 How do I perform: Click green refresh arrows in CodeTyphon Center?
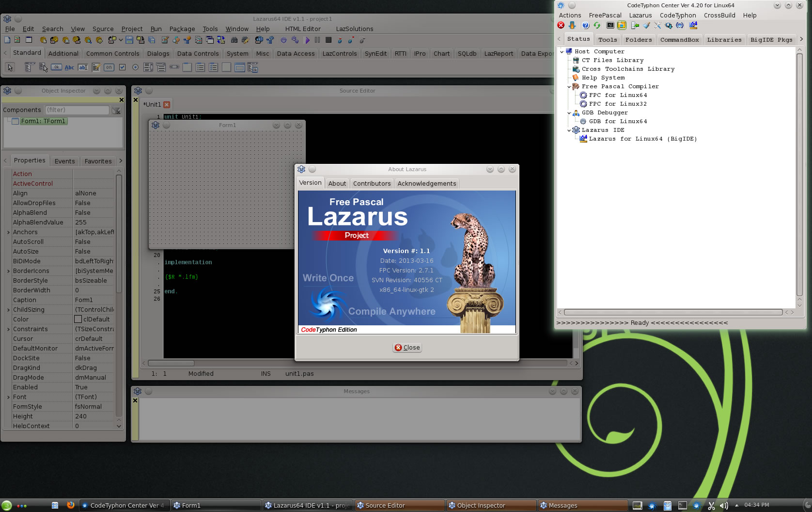coord(597,25)
